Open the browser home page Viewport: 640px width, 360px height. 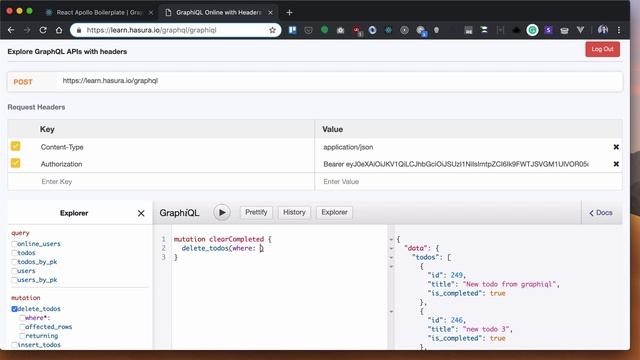[59, 30]
